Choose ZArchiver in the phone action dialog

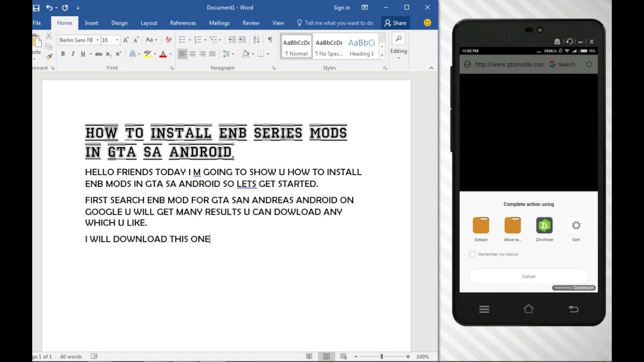[544, 225]
